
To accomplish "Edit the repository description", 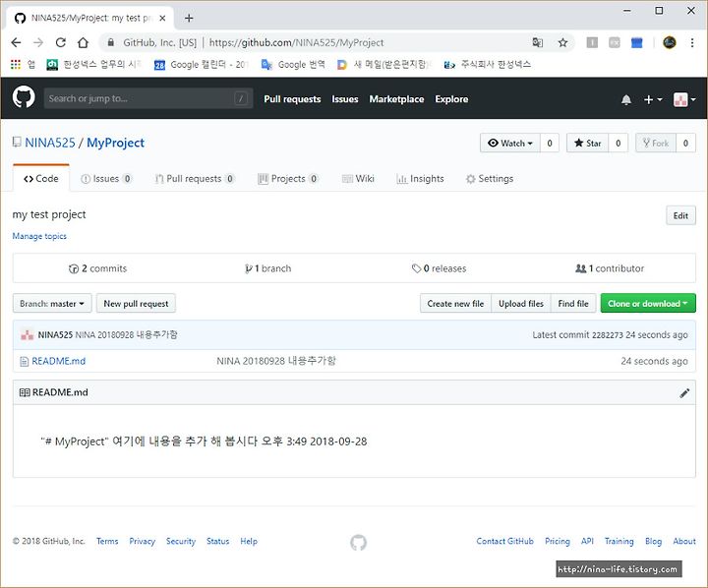I will click(x=680, y=215).
